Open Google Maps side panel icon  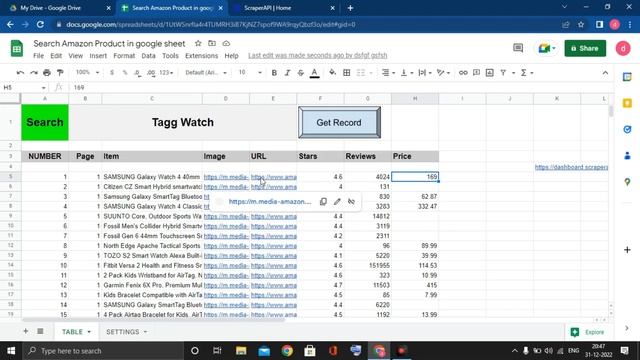click(x=627, y=182)
